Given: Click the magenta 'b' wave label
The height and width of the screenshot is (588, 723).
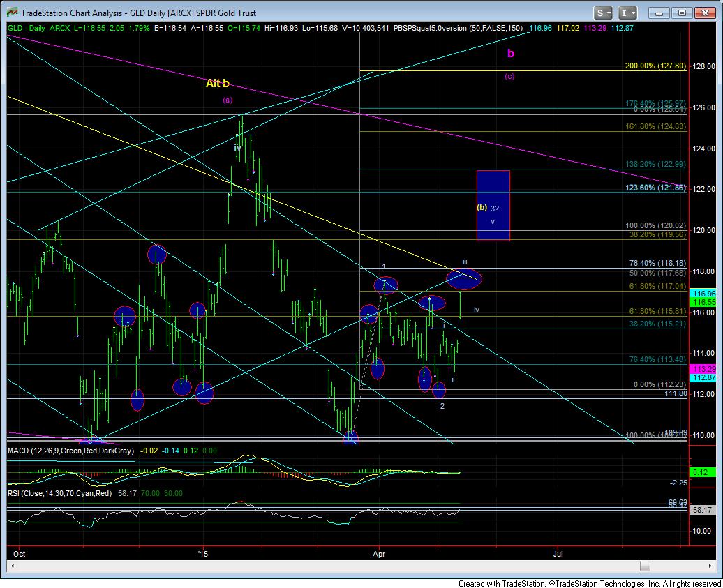Looking at the screenshot, I should (x=510, y=54).
